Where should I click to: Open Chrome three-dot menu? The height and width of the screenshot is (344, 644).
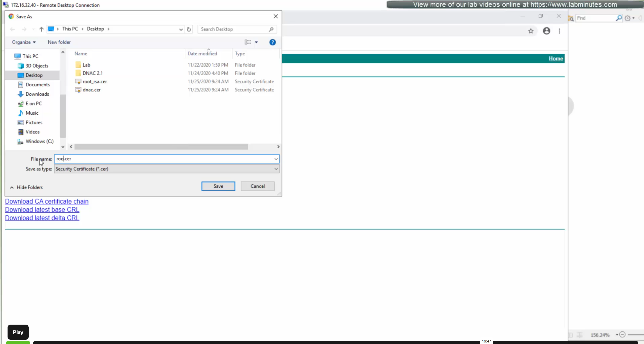pos(559,31)
